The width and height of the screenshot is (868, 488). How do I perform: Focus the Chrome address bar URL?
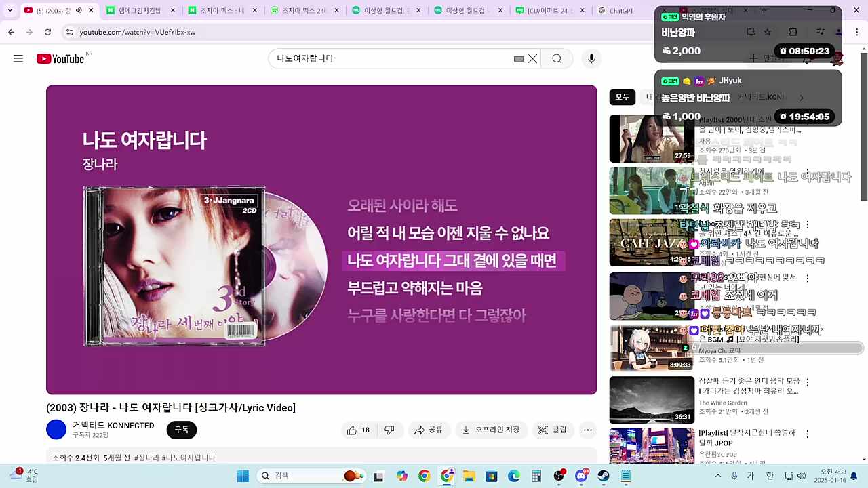click(x=138, y=32)
